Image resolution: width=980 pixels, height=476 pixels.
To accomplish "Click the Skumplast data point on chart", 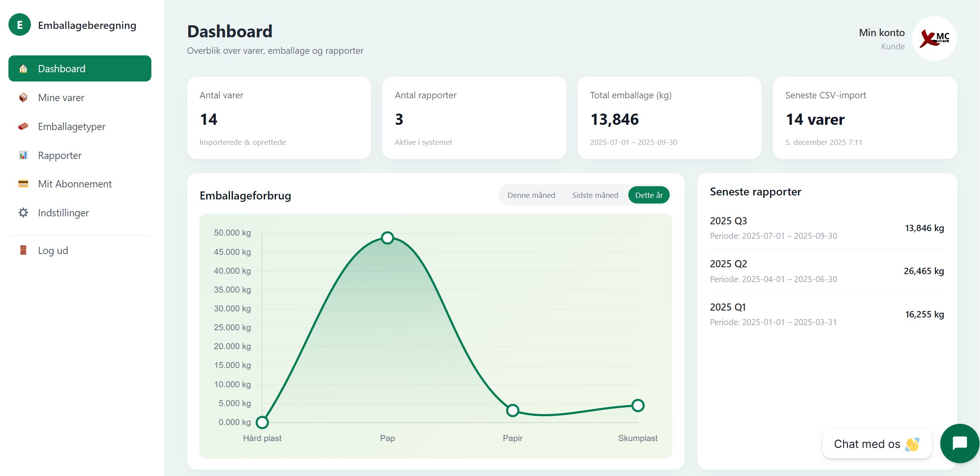I will tap(638, 405).
